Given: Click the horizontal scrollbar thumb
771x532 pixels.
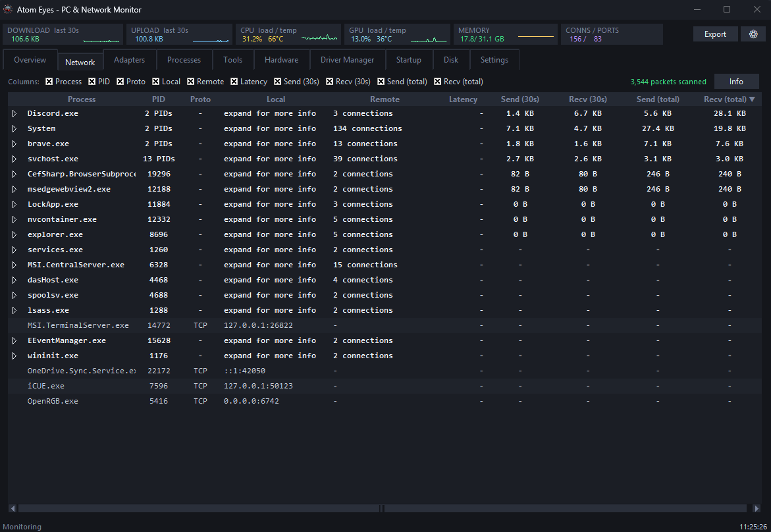Looking at the screenshot, I should (x=383, y=508).
